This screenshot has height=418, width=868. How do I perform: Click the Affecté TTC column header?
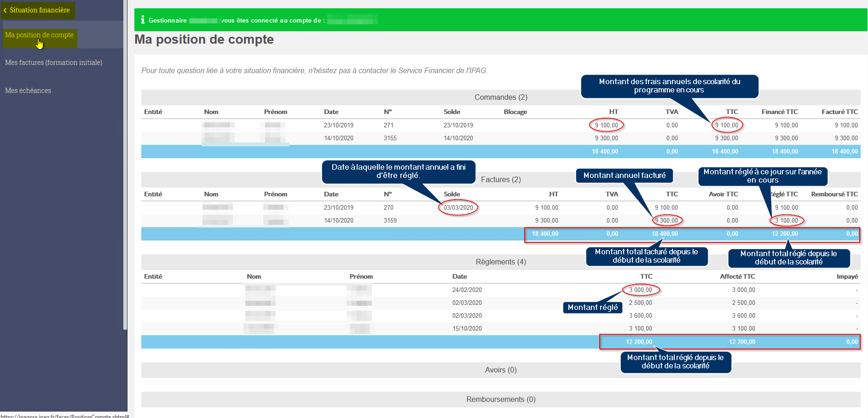click(x=737, y=276)
